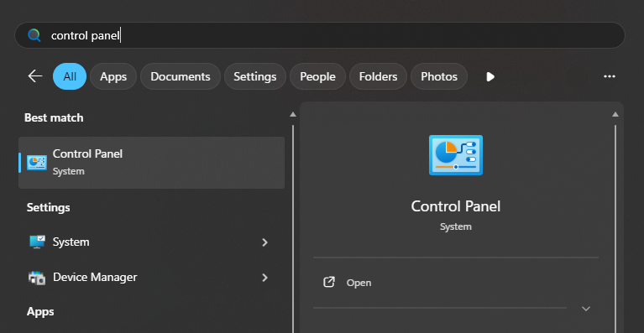
Task: Click large Control Panel icon in preview
Action: click(x=455, y=155)
